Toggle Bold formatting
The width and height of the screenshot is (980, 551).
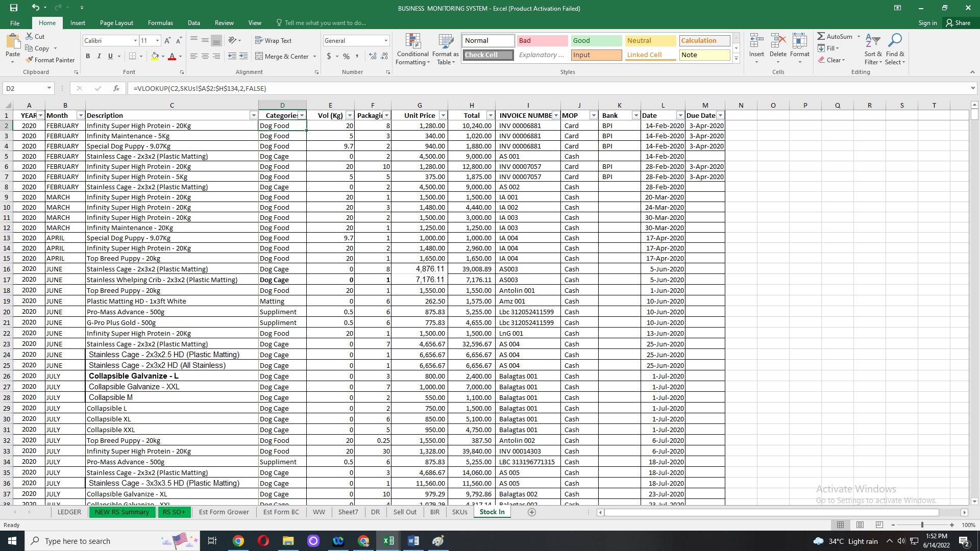(88, 56)
